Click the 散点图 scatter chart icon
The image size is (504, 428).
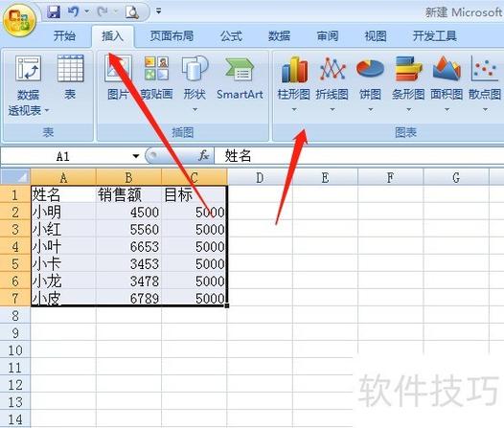tap(485, 68)
